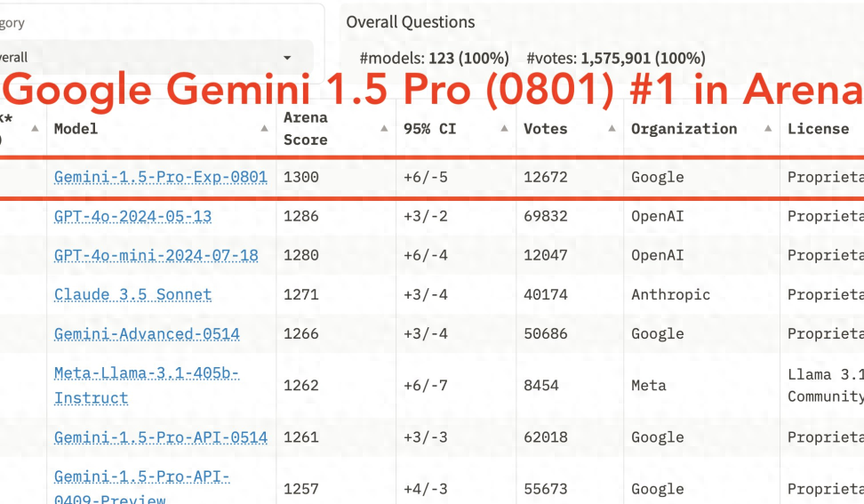Open the Meta-Llama-3.1-405b-Instruct link
This screenshot has width=864, height=504.
point(146,386)
